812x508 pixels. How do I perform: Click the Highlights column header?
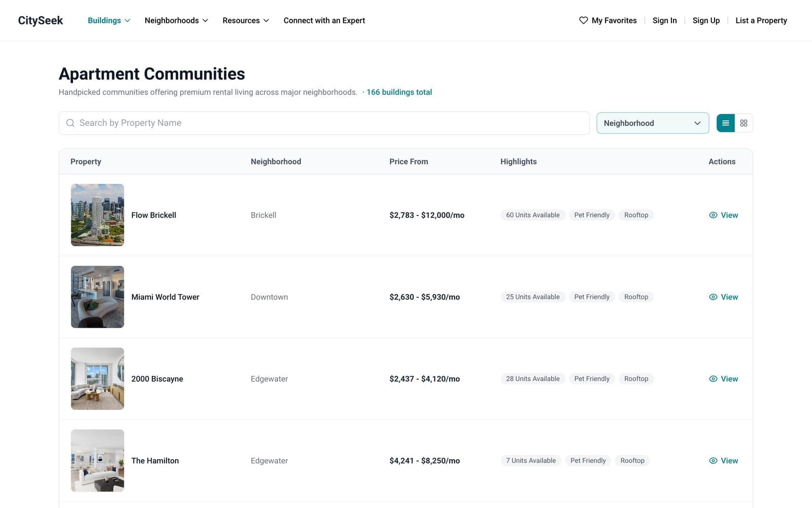click(518, 162)
